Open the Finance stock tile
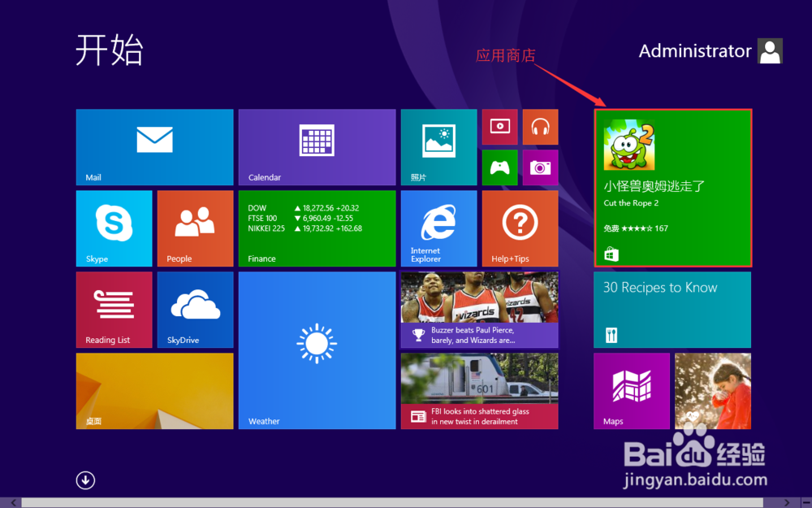 point(317,228)
